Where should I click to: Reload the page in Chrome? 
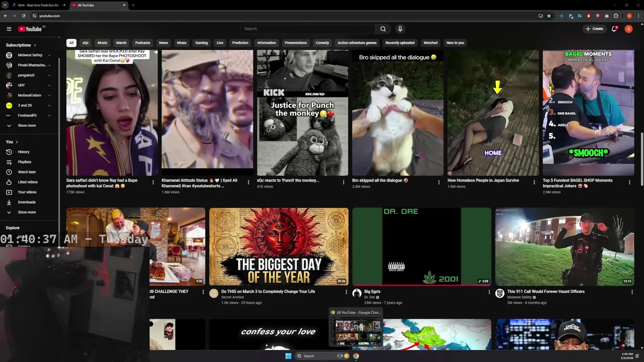click(23, 16)
